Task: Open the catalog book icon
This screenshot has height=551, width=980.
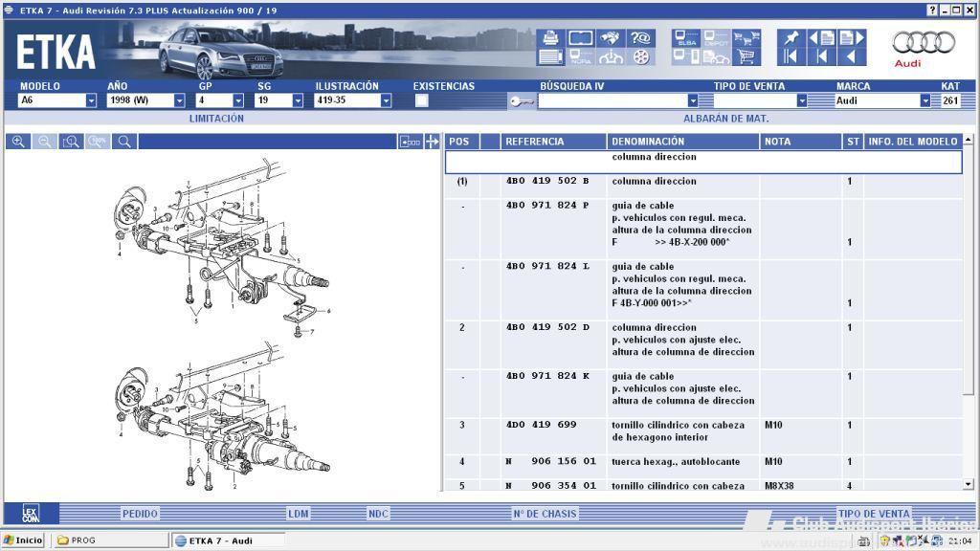Action: (x=581, y=38)
